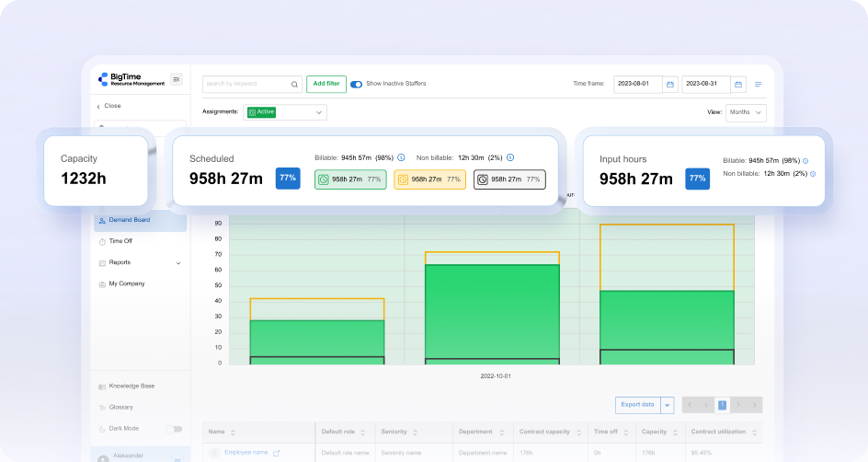Open Time Off in the sidebar
This screenshot has width=868, height=462.
point(120,241)
